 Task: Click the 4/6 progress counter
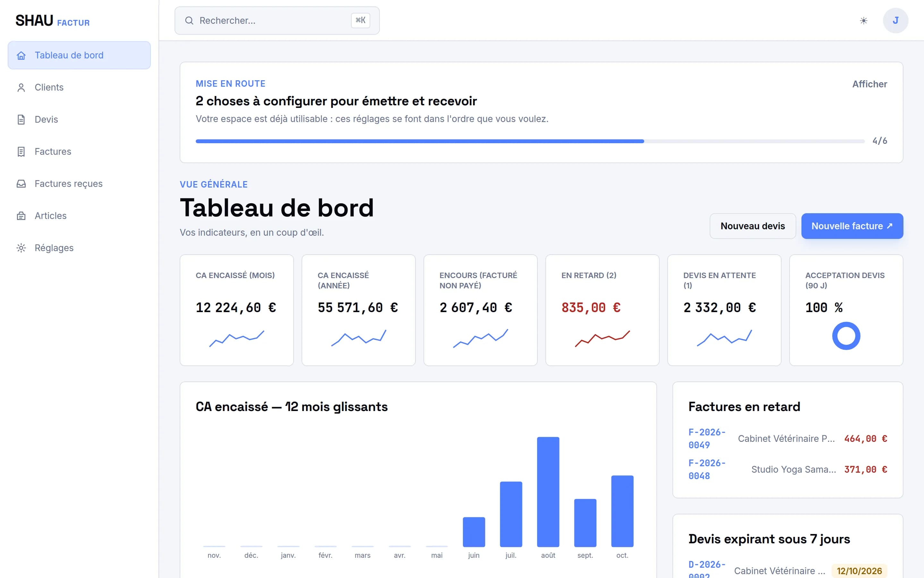pyautogui.click(x=880, y=141)
